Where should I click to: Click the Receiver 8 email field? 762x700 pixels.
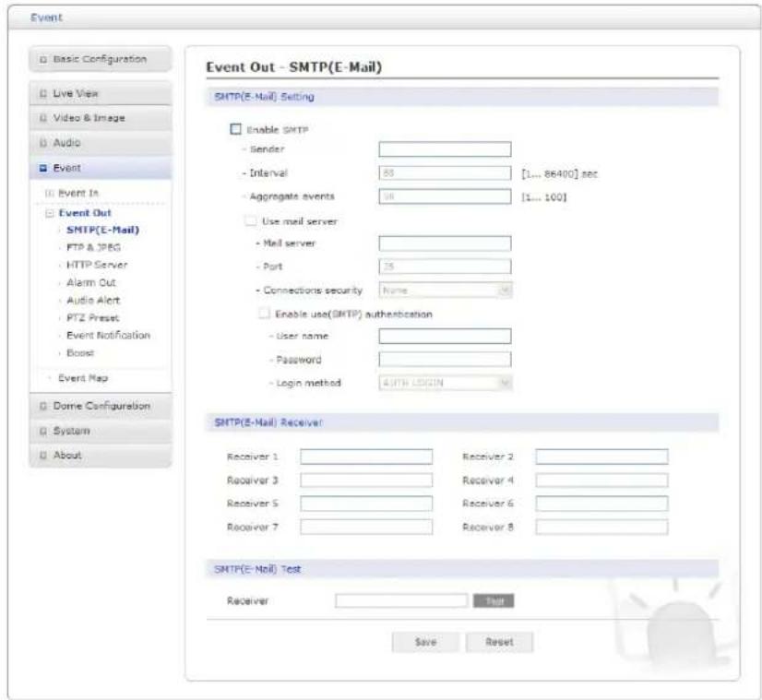(x=601, y=527)
